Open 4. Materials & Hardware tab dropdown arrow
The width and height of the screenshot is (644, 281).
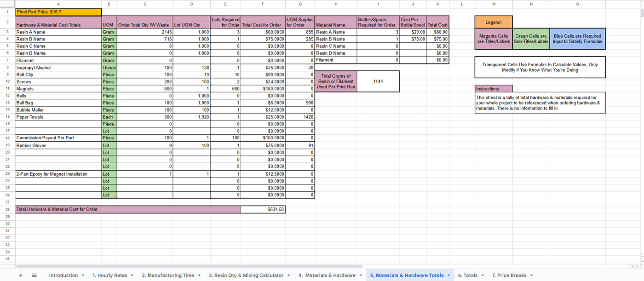(x=361, y=275)
